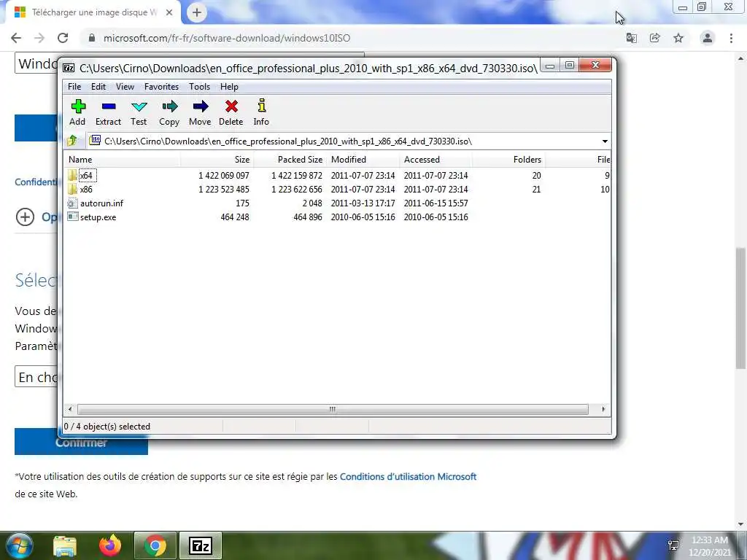Screen dimensions: 747x560
Task: Open the language selection dropdown on webpage
Action: click(x=36, y=377)
